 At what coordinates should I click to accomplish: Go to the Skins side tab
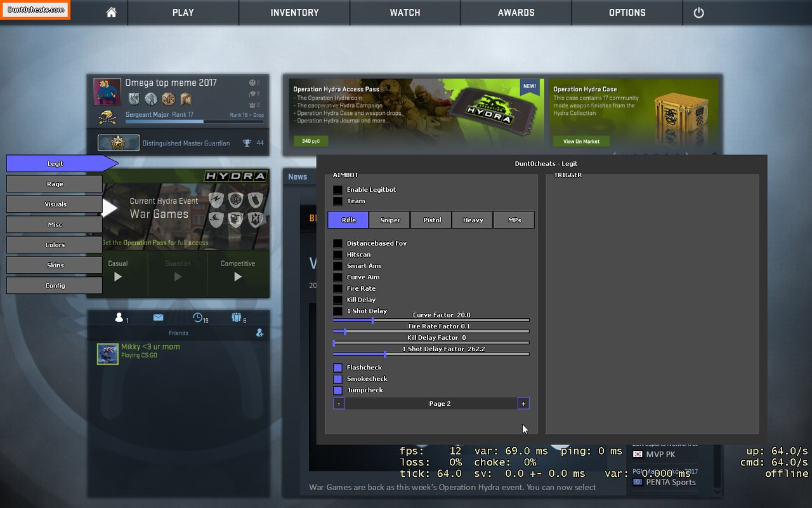(x=55, y=265)
